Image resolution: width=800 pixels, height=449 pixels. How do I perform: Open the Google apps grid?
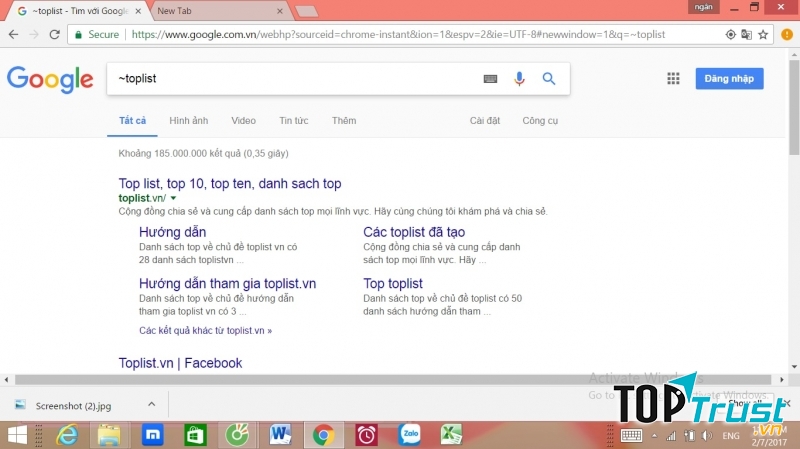coord(673,79)
